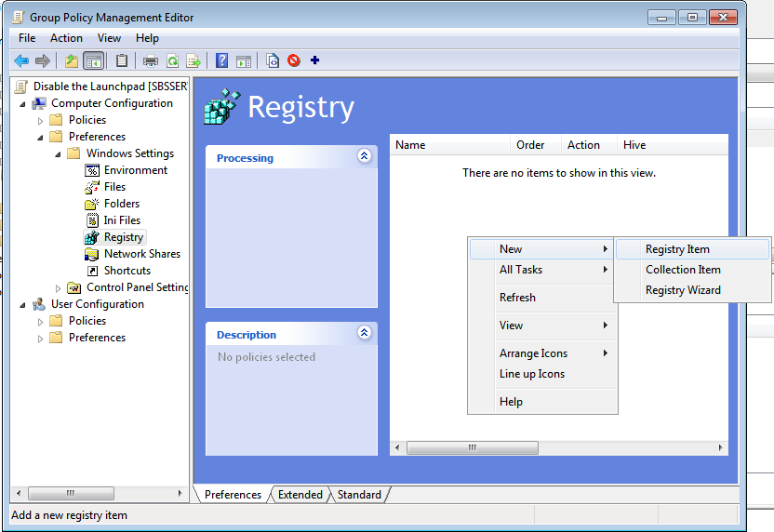Choose Registry Item from New submenu
The image size is (774, 532).
(x=677, y=249)
